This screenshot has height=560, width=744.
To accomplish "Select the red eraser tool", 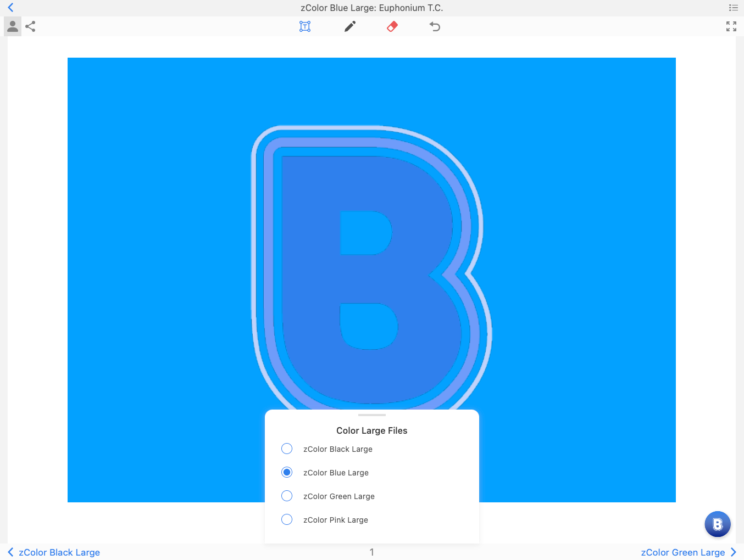I will coord(392,26).
